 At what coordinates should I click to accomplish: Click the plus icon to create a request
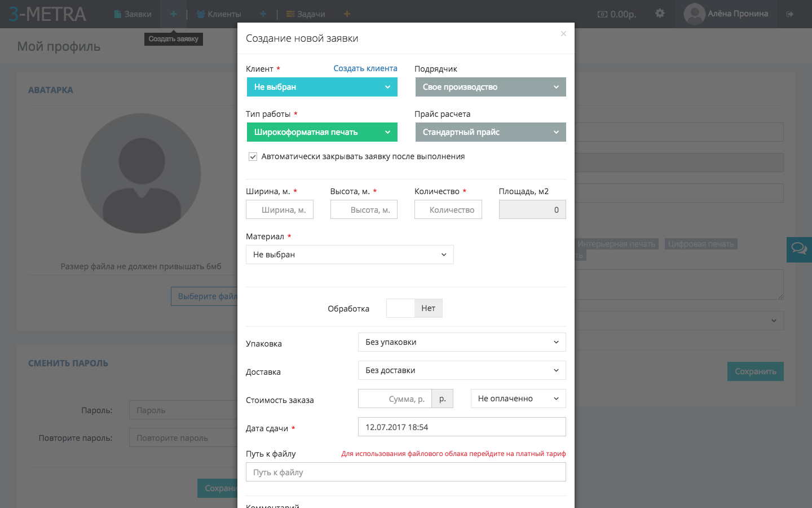173,14
